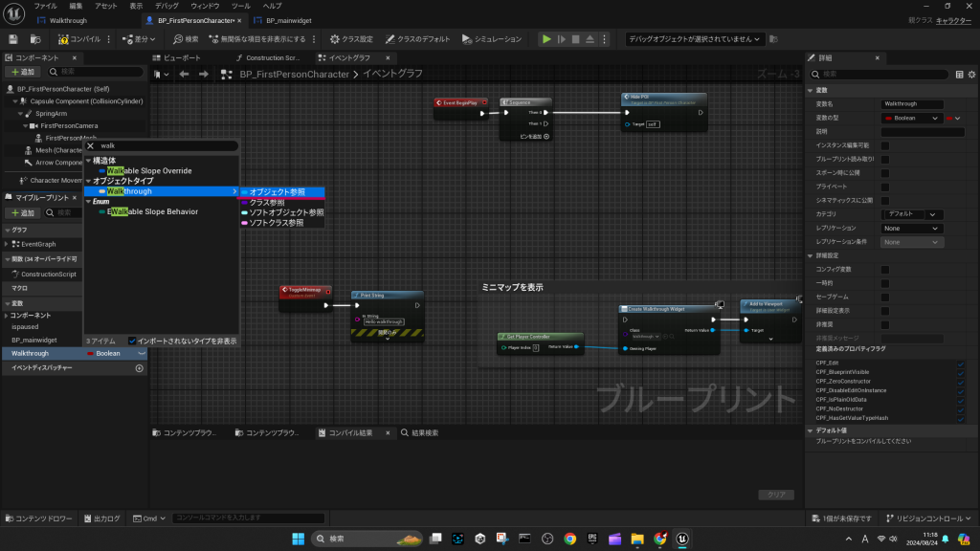Image resolution: width=980 pixels, height=551 pixels.
Task: Click the Compile button in the toolbar
Action: point(81,39)
